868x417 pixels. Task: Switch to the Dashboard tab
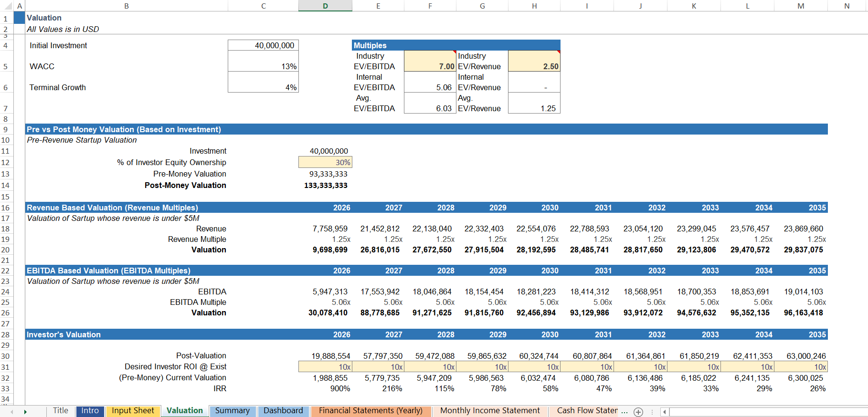tap(283, 411)
